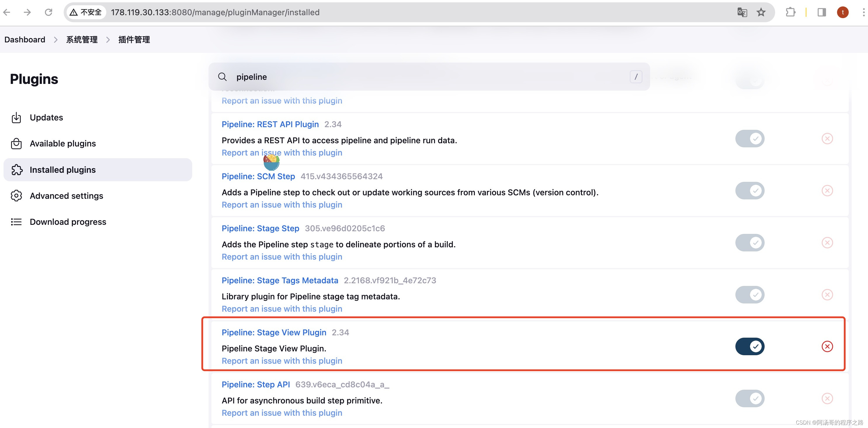
Task: Click the search magnifier icon in plugin filter
Action: (x=222, y=77)
